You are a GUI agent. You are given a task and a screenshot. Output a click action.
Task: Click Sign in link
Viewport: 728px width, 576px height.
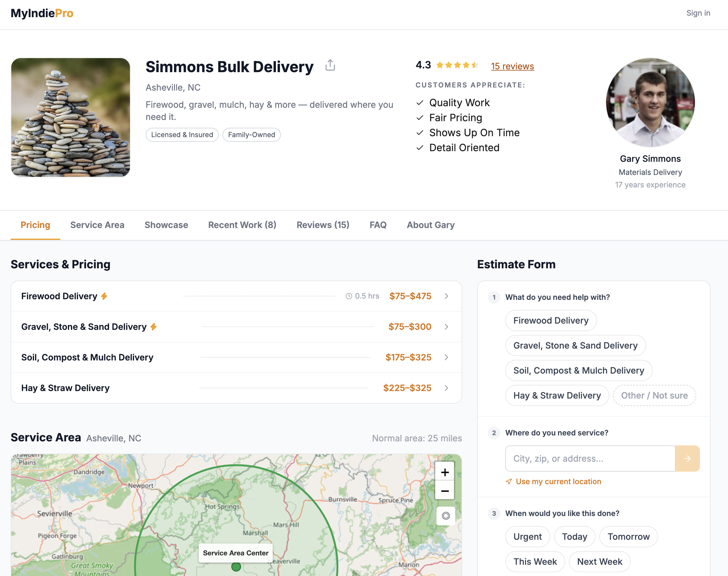click(x=698, y=13)
